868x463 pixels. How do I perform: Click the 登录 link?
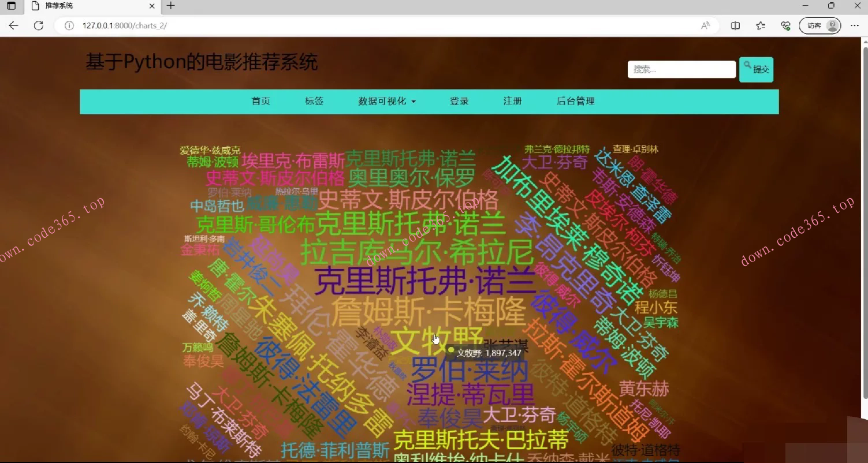(x=459, y=101)
